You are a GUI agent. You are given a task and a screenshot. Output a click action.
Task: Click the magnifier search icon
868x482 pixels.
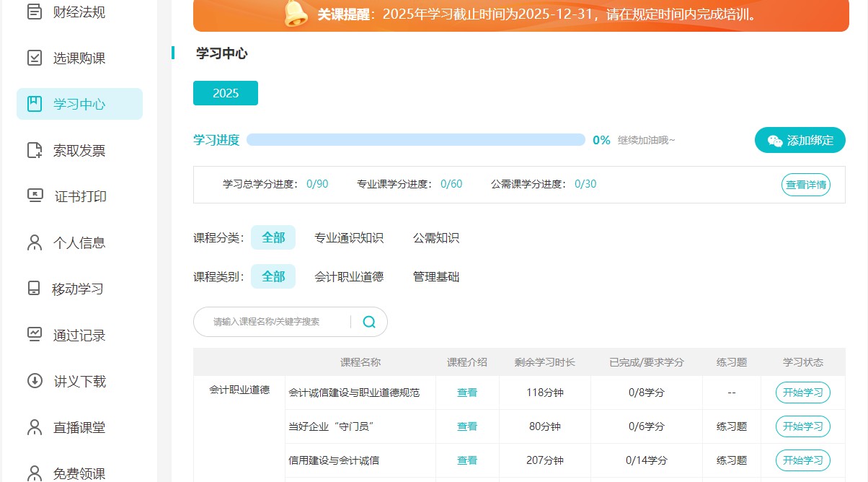click(368, 322)
